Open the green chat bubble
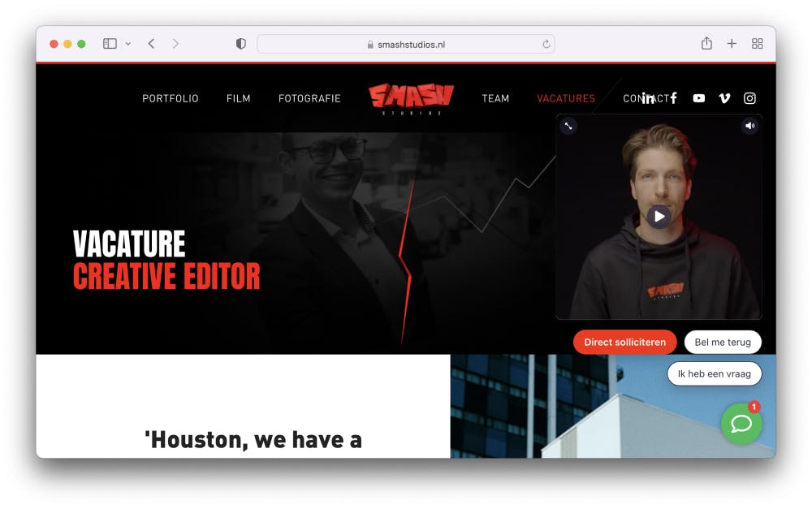 coord(741,423)
